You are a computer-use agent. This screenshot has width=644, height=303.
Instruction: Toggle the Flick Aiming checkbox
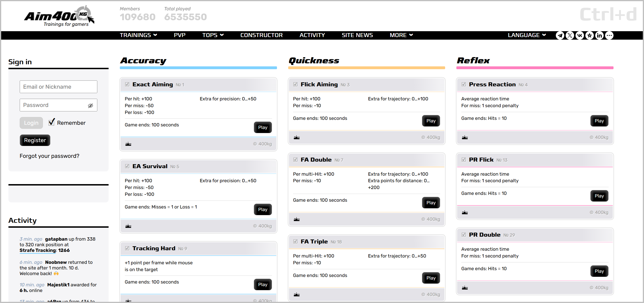[x=295, y=84]
